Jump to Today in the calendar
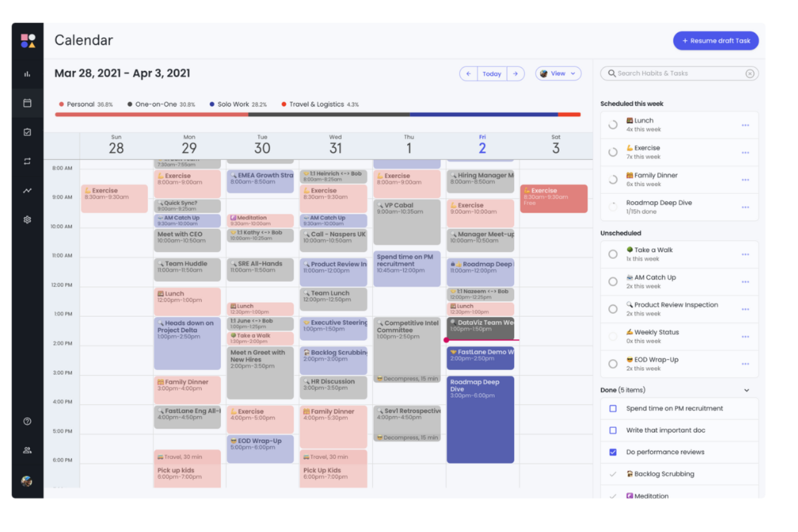The image size is (798, 532). pyautogui.click(x=492, y=73)
